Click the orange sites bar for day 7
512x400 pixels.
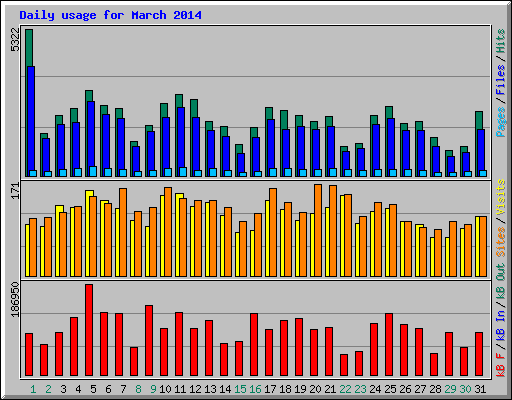[123, 232]
